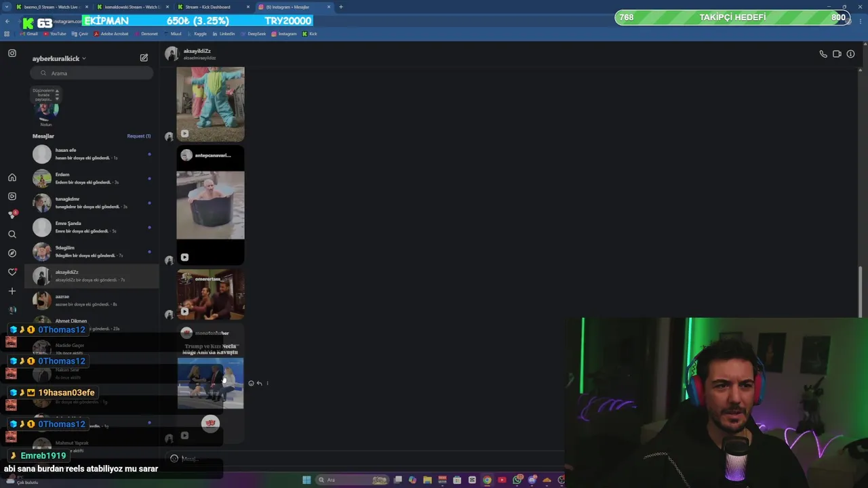The height and width of the screenshot is (488, 868).
Task: Open Reels from the Instagram sidebar
Action: 12,197
